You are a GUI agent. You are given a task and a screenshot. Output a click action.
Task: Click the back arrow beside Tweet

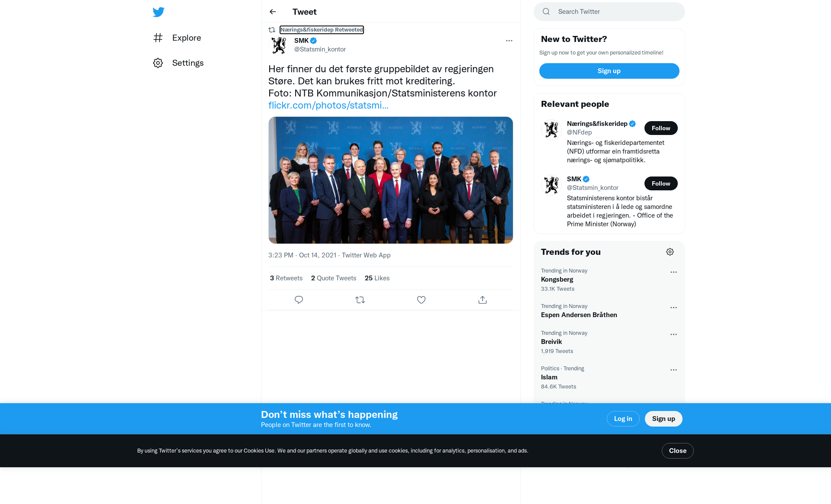pos(273,12)
